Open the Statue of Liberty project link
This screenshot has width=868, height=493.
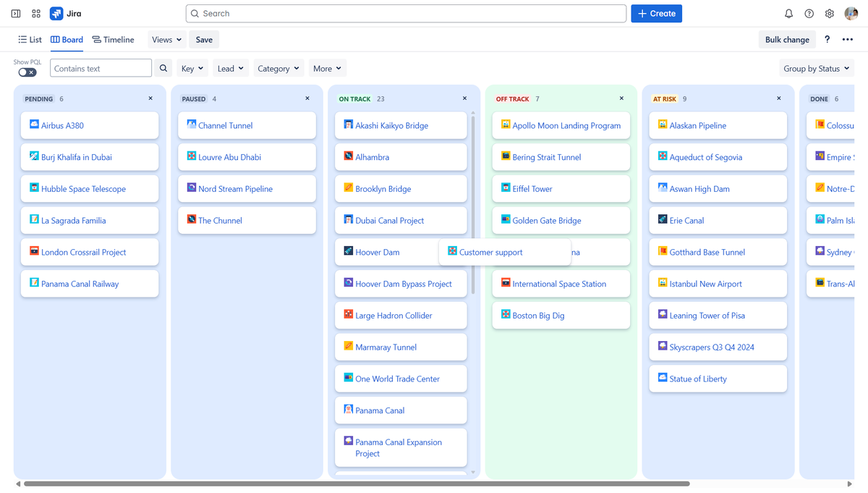698,379
